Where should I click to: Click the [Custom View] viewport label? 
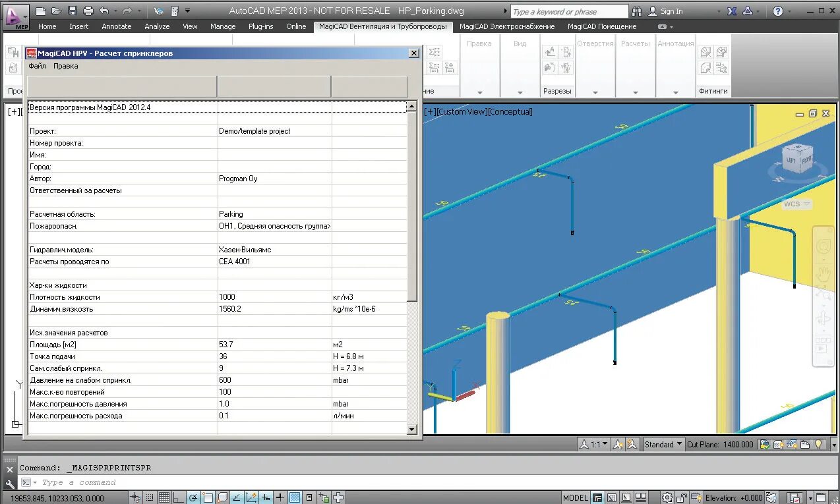(462, 112)
